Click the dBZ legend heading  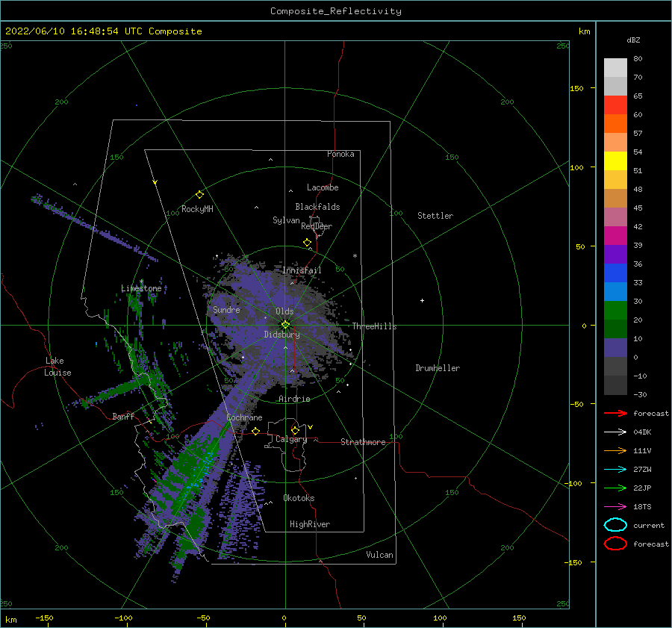coord(633,40)
